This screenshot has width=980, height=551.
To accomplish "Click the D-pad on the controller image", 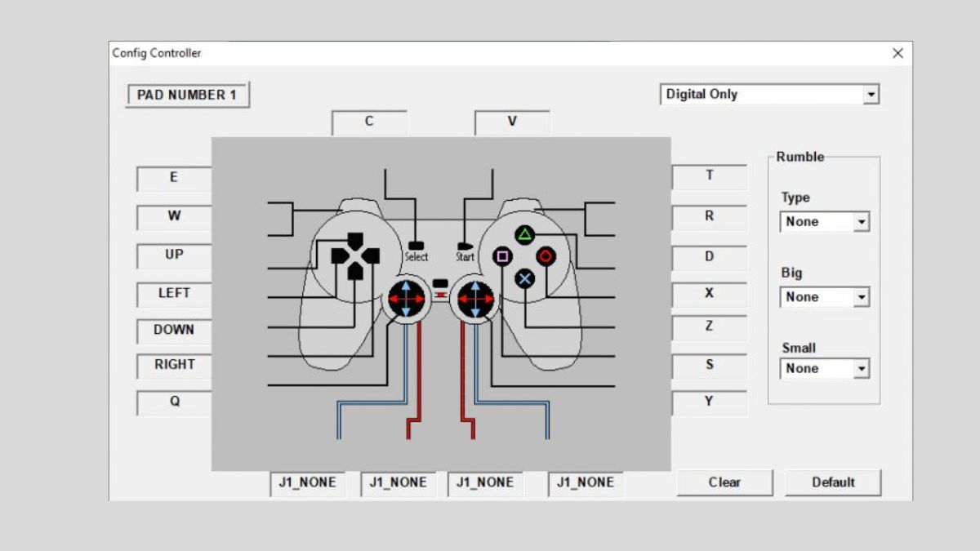I will click(354, 256).
